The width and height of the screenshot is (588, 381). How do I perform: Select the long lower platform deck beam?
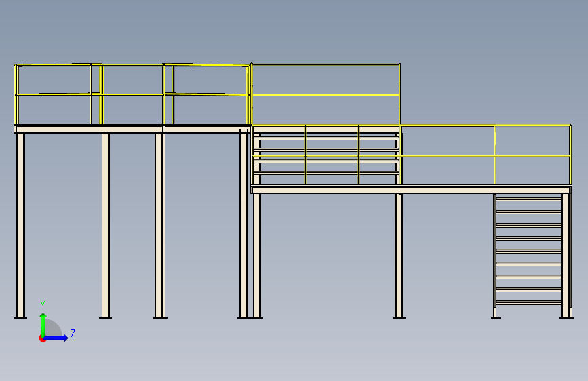pyautogui.click(x=411, y=190)
